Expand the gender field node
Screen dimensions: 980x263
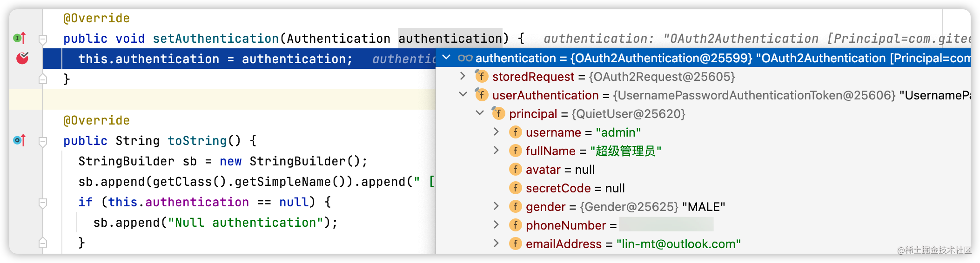(496, 206)
